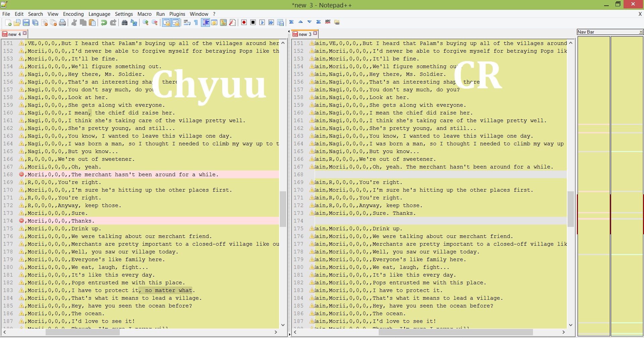Viewport: 644px width, 338px height.
Task: Open the Search menu
Action: (36, 14)
